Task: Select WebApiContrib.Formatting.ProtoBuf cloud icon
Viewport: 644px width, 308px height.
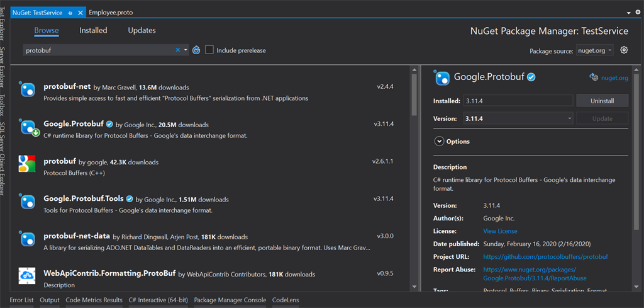Action: click(x=27, y=275)
